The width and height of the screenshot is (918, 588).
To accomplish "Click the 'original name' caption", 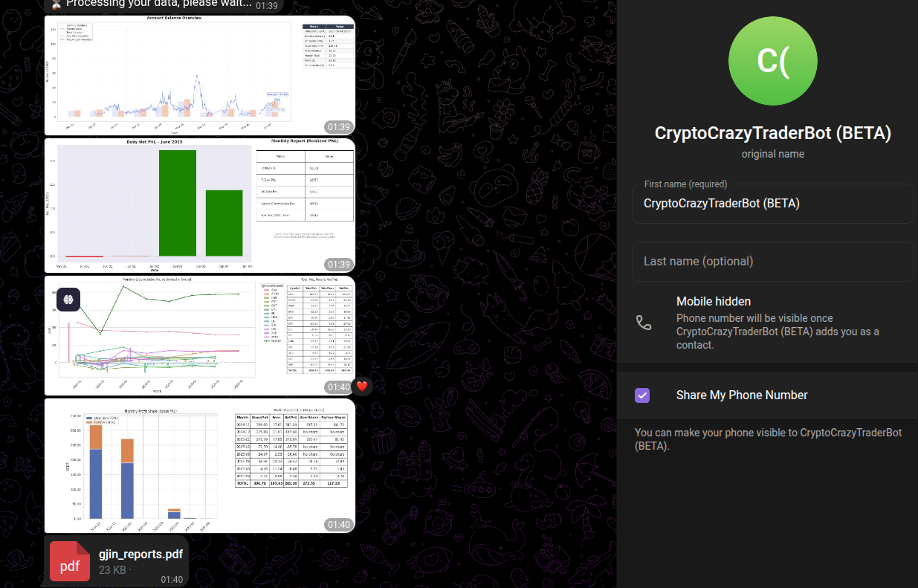I will point(772,154).
